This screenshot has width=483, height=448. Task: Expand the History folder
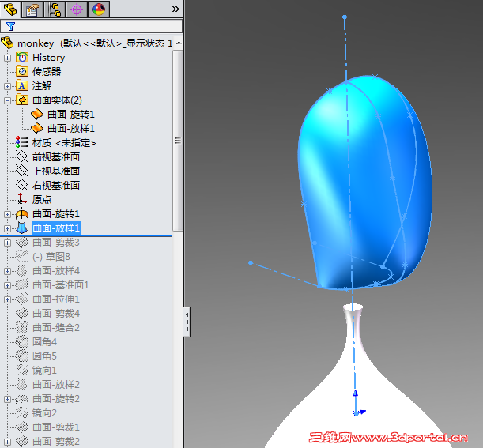[x=7, y=58]
